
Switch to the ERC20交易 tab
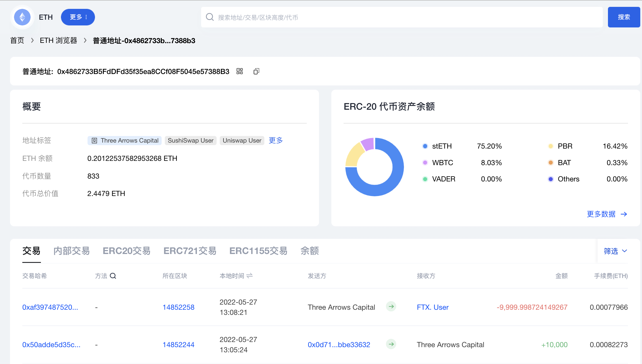tap(126, 251)
